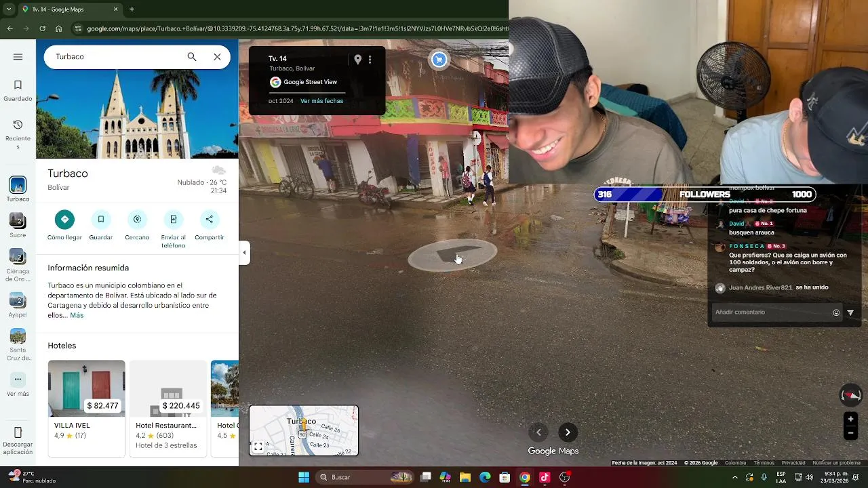Select the Santa Cruz recent item

(x=18, y=344)
